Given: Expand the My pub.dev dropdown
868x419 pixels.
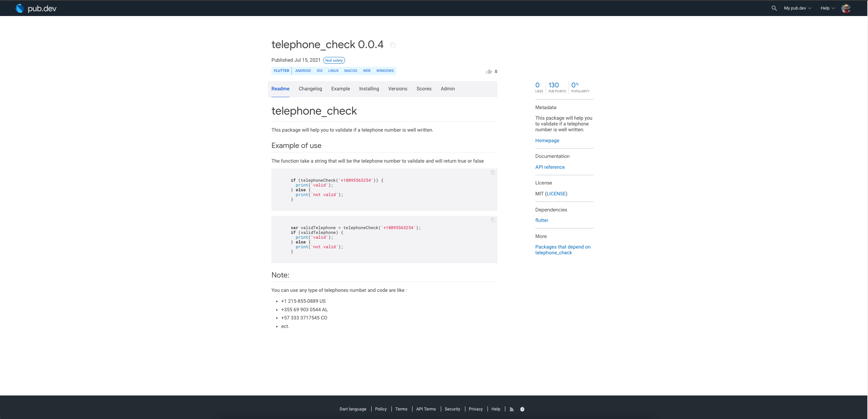Looking at the screenshot, I should 797,8.
